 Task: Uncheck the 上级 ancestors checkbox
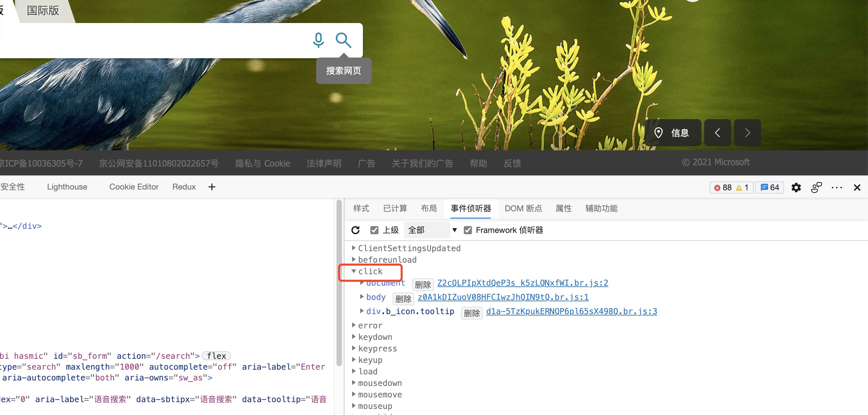click(374, 230)
